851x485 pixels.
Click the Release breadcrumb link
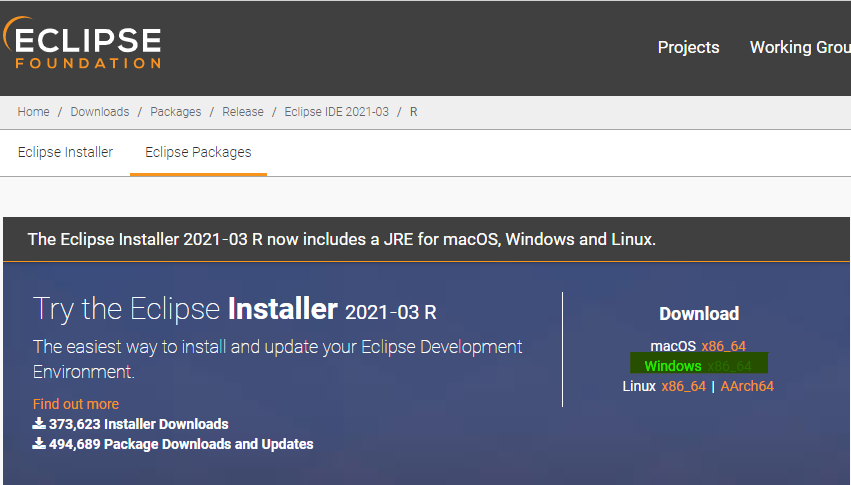pos(243,112)
